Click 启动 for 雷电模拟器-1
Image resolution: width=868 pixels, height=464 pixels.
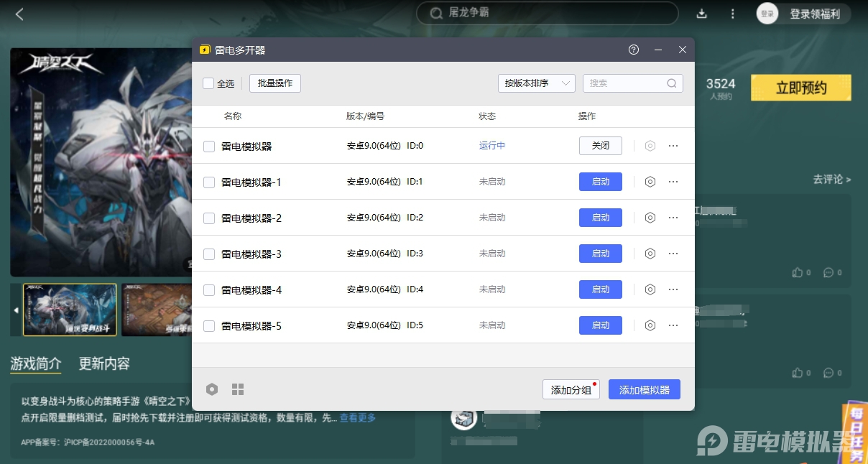(600, 182)
